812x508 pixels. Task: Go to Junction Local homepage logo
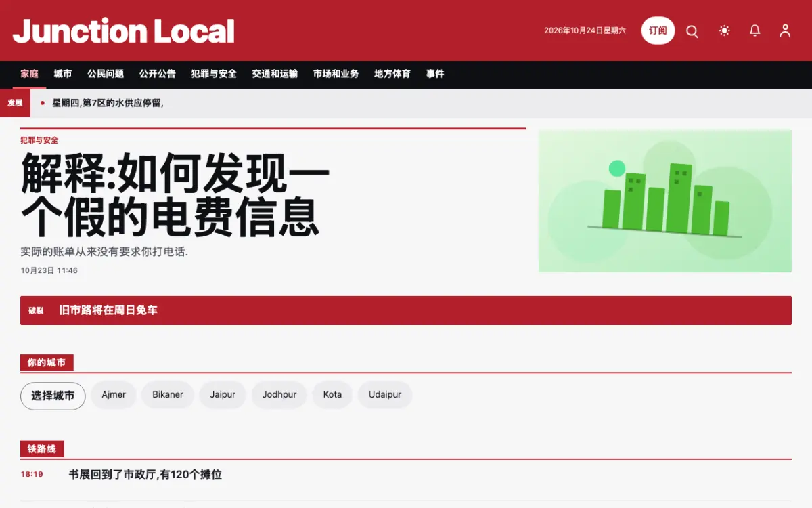[124, 31]
